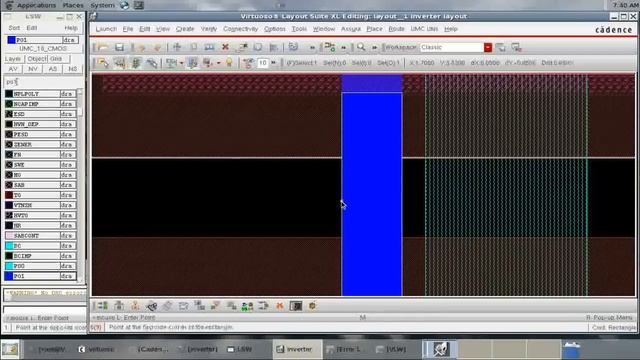Click the eraser-like icon in bottom toolbar
640x360 pixels.
coord(167,305)
